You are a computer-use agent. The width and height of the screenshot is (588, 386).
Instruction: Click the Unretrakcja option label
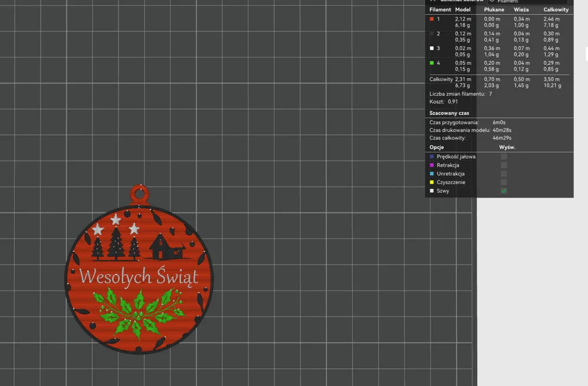click(450, 174)
